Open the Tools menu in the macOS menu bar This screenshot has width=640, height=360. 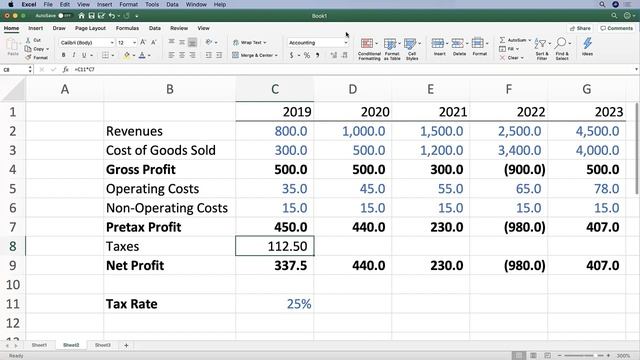[x=152, y=4]
